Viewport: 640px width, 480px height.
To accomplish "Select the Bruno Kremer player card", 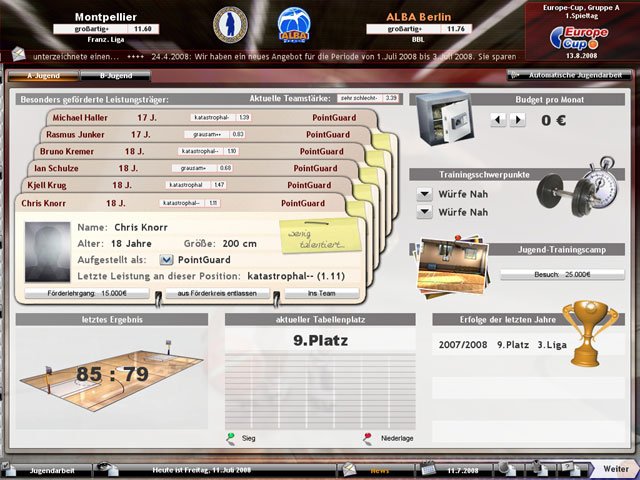I will (x=199, y=151).
